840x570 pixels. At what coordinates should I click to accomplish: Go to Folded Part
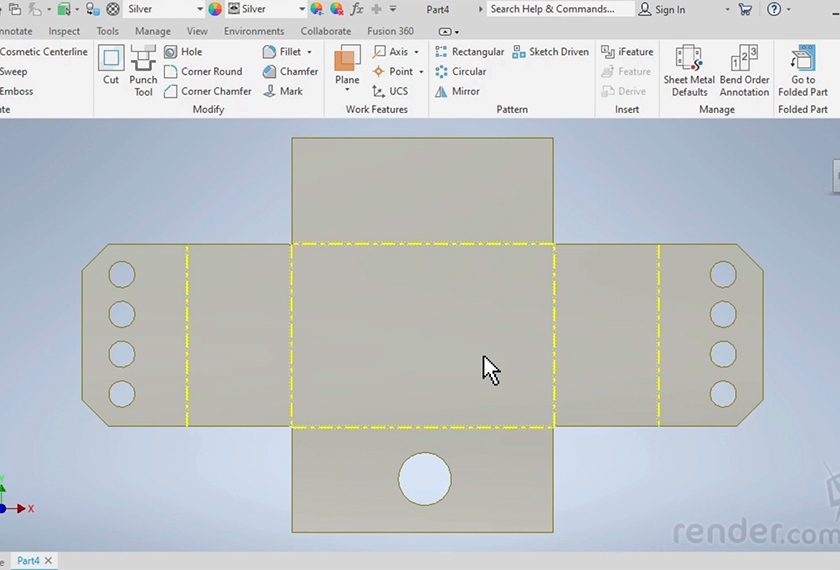[x=803, y=70]
